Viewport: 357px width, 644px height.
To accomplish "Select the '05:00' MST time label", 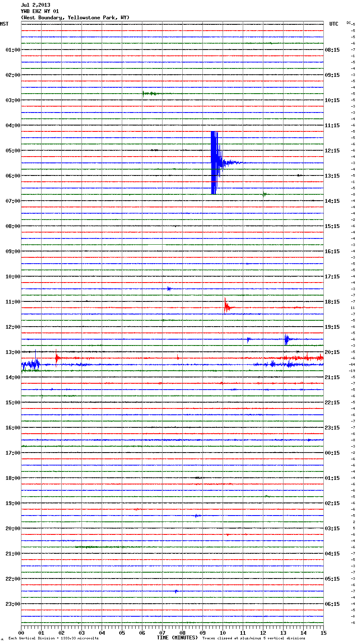I will 13,151.
